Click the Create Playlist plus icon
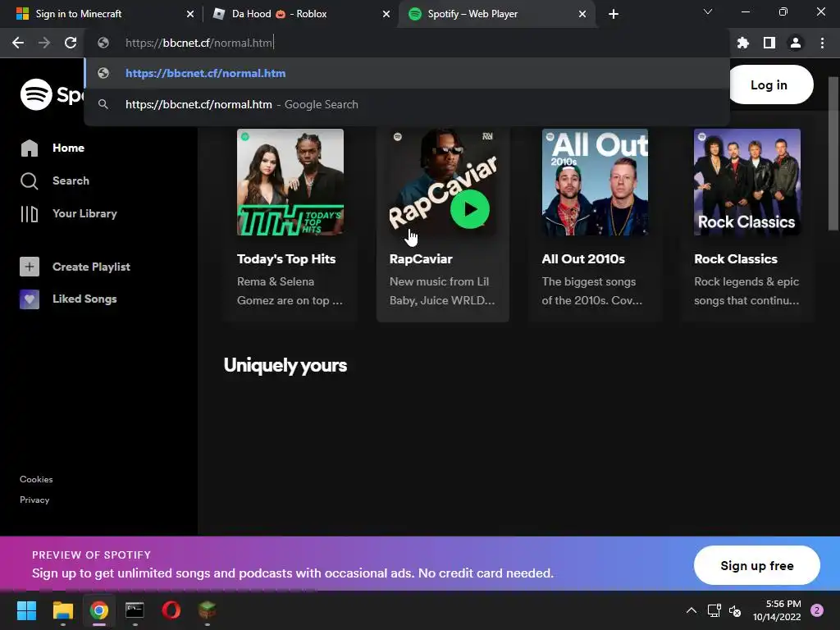This screenshot has width=840, height=630. [30, 267]
